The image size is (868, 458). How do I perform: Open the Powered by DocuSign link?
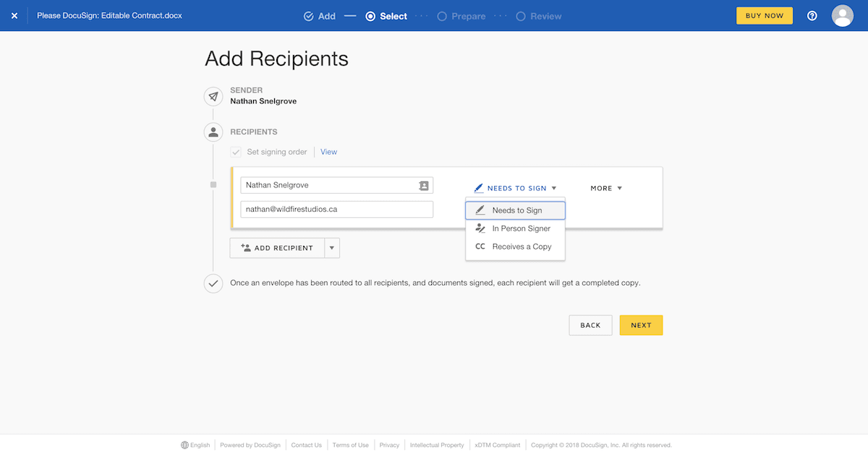pyautogui.click(x=249, y=445)
